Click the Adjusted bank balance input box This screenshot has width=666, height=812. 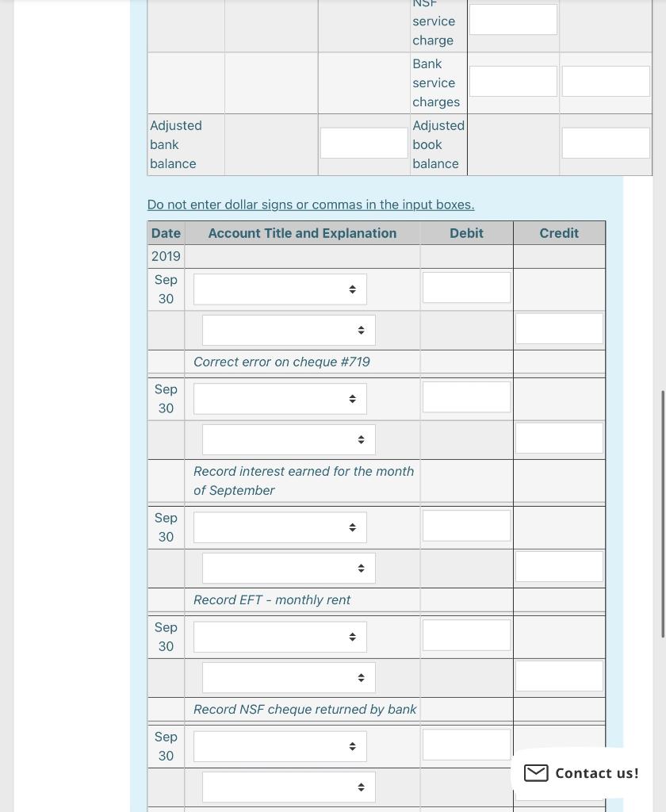[x=363, y=143]
